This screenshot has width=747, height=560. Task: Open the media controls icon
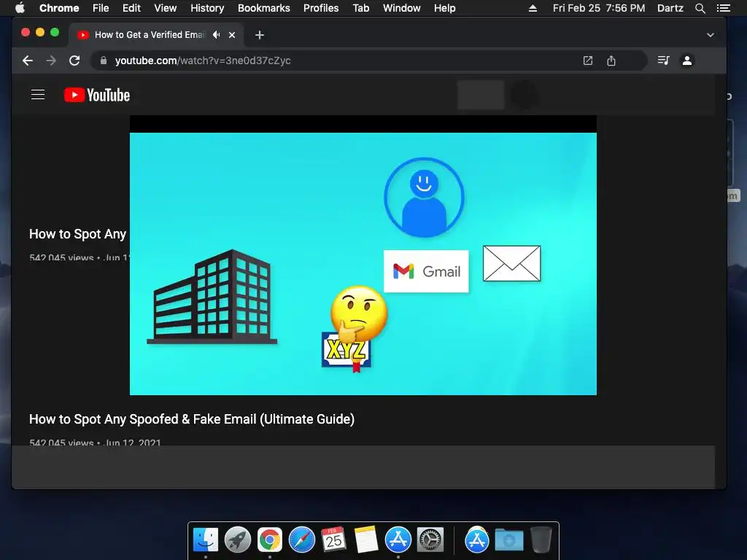664,61
